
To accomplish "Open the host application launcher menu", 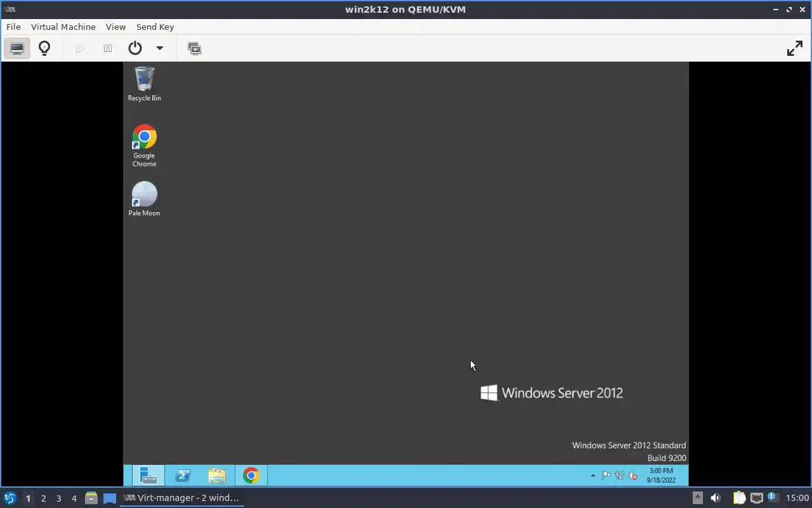I will click(x=10, y=498).
